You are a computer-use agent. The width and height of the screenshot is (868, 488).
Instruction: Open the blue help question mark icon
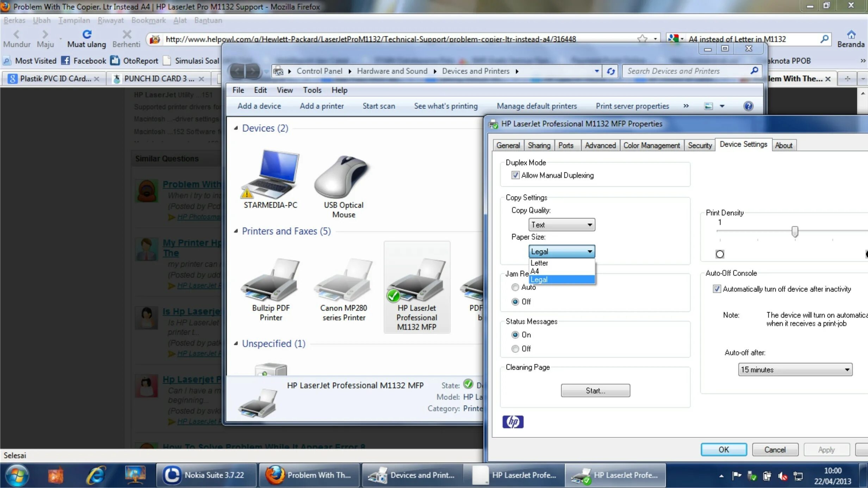[x=748, y=106]
